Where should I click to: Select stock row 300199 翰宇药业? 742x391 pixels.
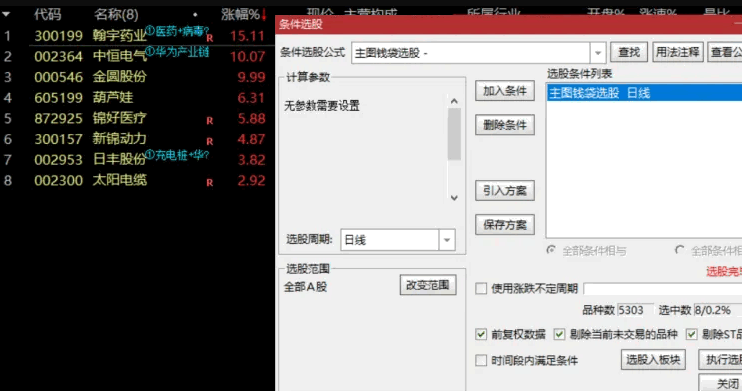pos(137,36)
